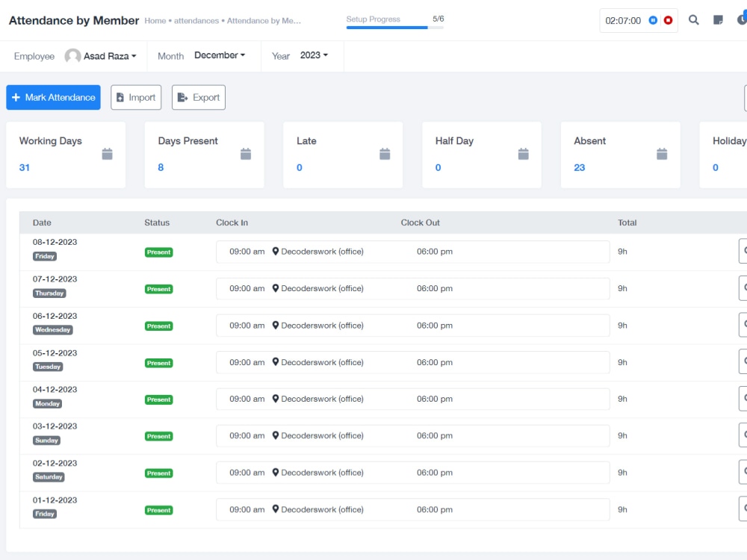Click calendar icon on Absent card

[662, 154]
